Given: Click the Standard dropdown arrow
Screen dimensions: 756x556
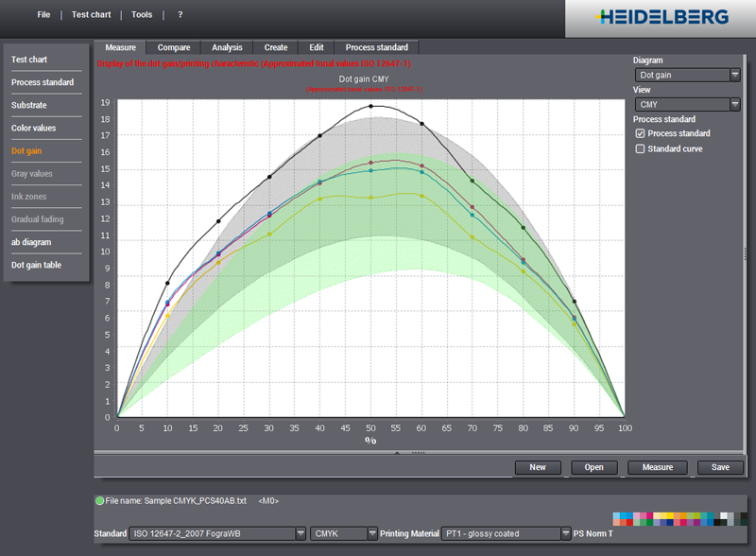Looking at the screenshot, I should point(301,534).
